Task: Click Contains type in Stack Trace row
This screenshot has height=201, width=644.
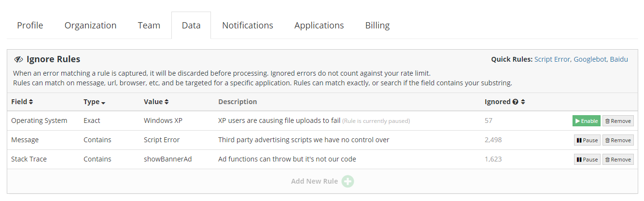Action: (x=98, y=159)
